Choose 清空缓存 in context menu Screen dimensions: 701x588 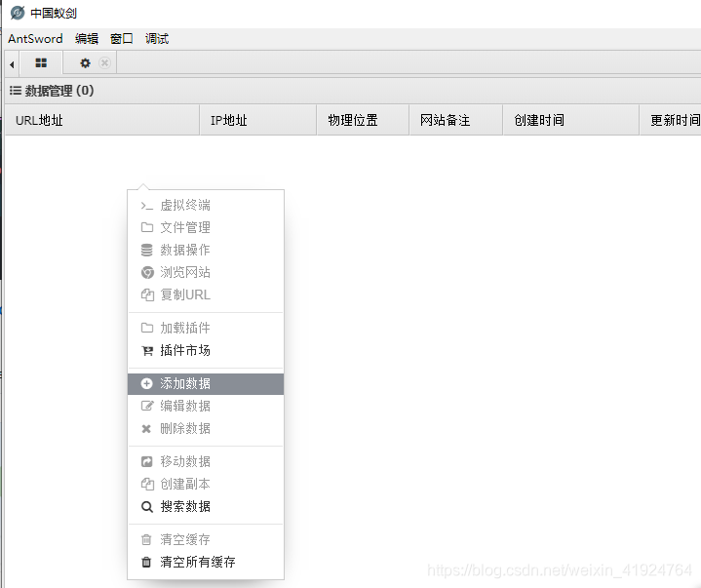click(206, 539)
